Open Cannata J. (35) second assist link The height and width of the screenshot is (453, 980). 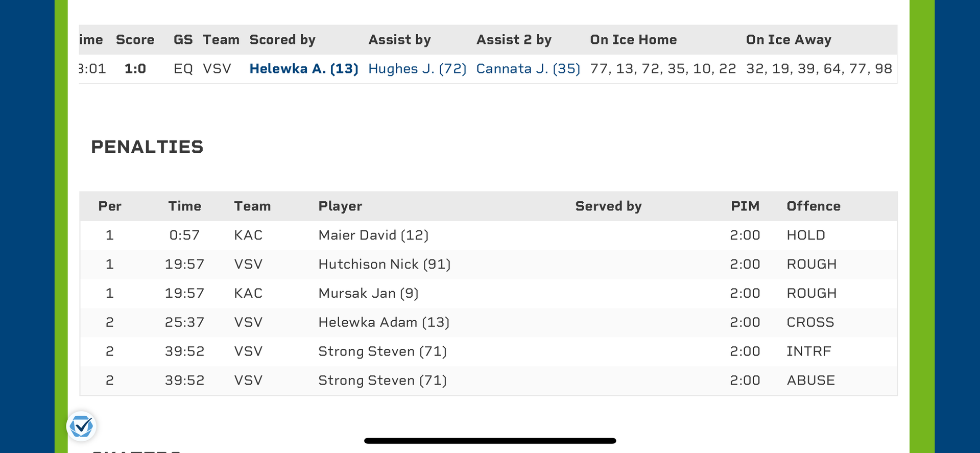[x=528, y=69]
